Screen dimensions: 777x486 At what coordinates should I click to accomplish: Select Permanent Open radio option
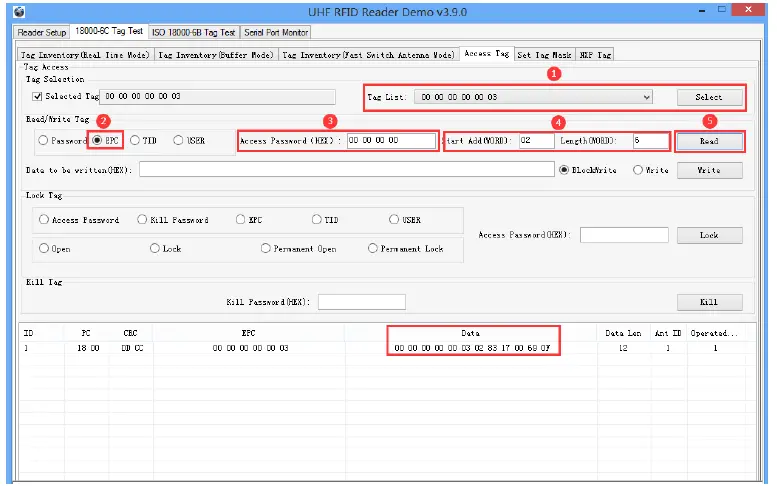pyautogui.click(x=266, y=248)
